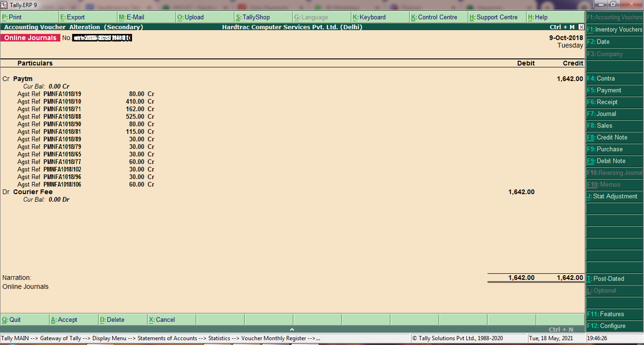644x345 pixels.
Task: Click the 525.00 Cr amount
Action: (x=140, y=116)
